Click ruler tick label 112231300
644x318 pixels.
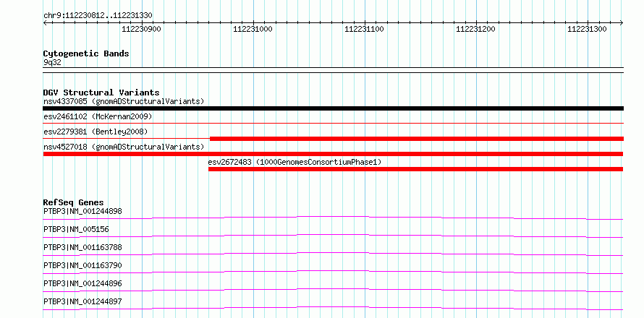[x=587, y=29]
